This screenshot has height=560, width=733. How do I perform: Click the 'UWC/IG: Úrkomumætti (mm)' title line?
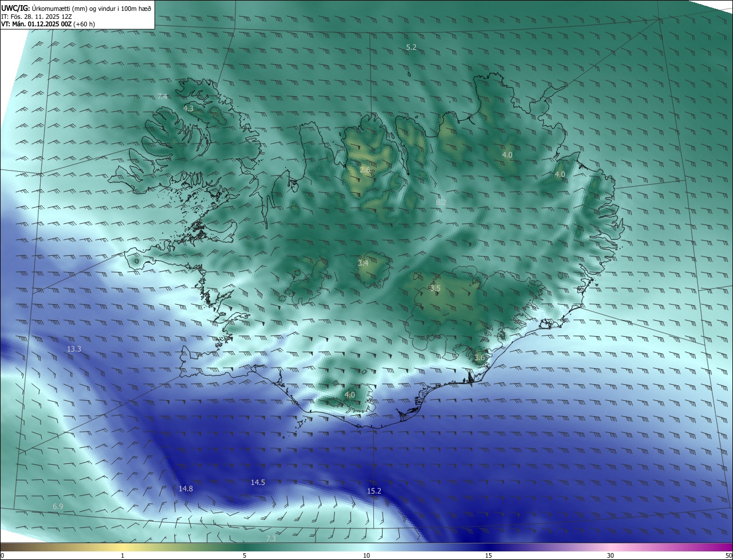pos(76,8)
